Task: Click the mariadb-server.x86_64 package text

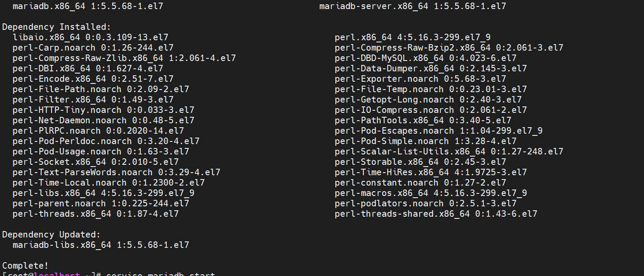Action: [412, 6]
